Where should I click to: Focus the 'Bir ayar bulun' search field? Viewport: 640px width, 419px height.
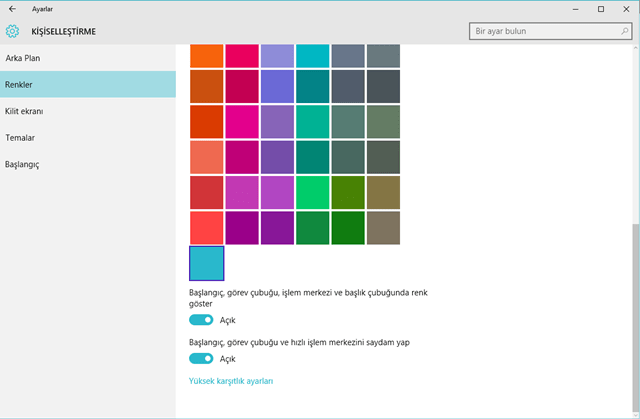550,31
